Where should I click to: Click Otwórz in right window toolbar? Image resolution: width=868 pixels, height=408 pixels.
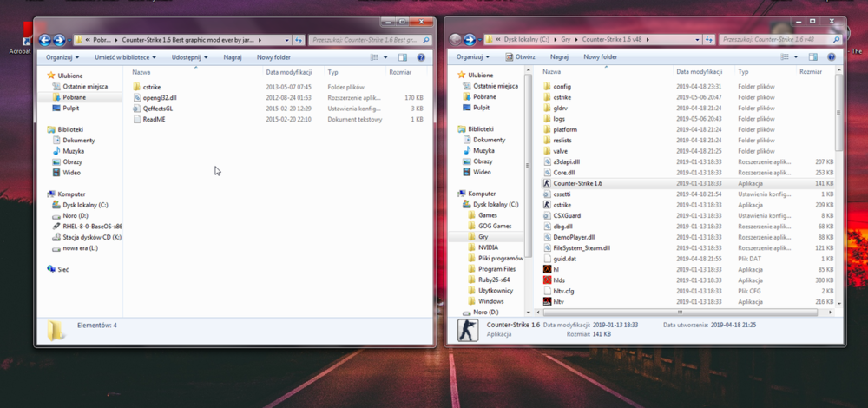[x=520, y=57]
